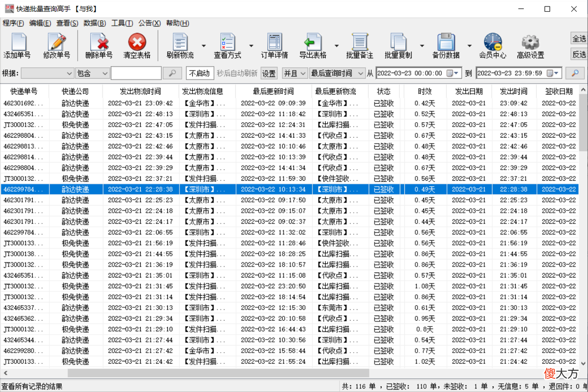588x392 pixels.
Task: Click the 全选 button
Action: [579, 38]
